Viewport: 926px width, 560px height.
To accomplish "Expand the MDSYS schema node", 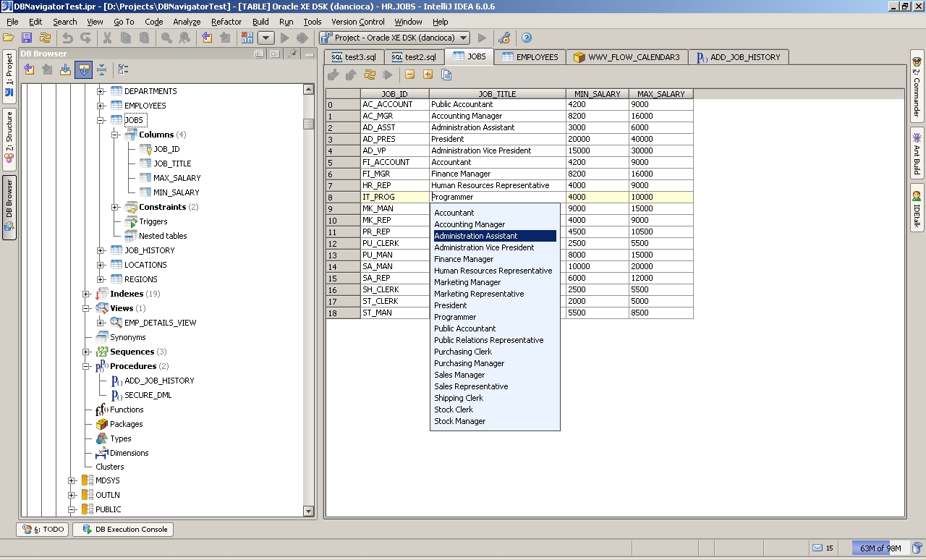I will click(x=72, y=480).
